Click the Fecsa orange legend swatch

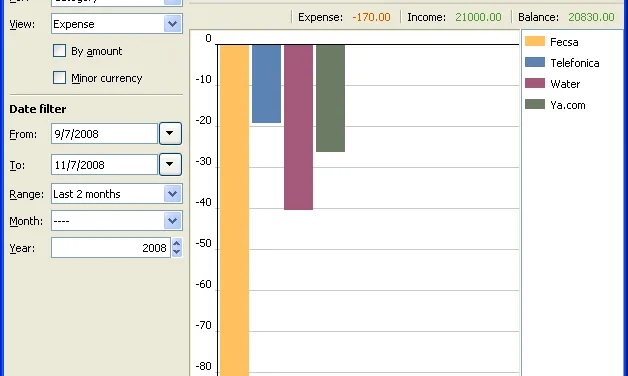(x=535, y=41)
